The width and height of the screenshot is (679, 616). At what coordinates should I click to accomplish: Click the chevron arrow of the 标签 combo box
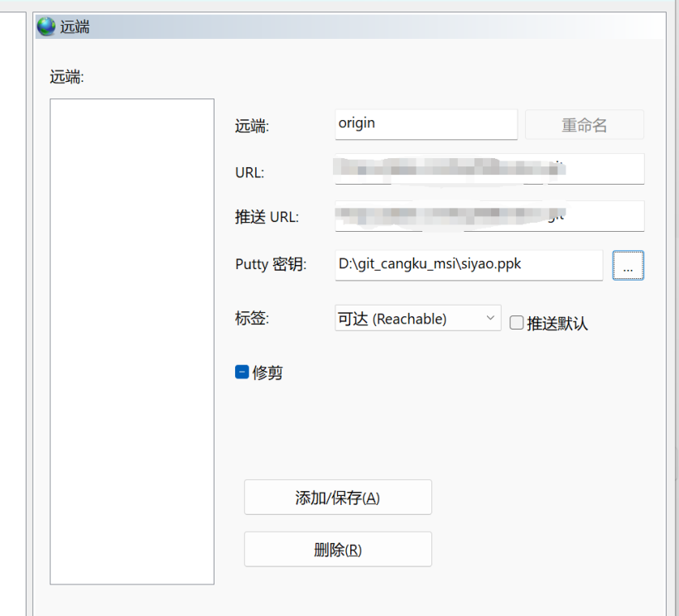pyautogui.click(x=489, y=318)
